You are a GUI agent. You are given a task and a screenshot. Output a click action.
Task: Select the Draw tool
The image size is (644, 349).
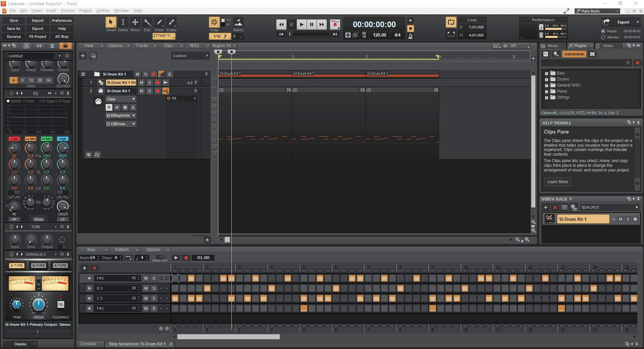pyautogui.click(x=159, y=22)
